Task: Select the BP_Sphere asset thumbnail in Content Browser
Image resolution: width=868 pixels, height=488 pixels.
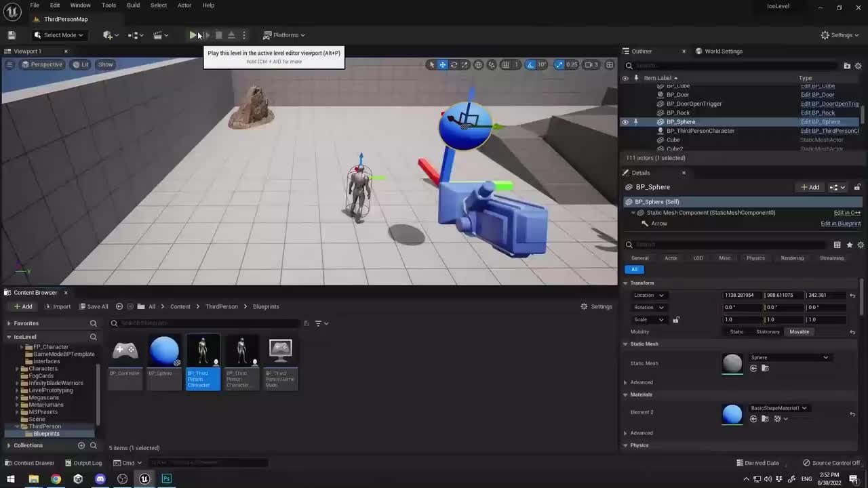Action: pos(163,351)
